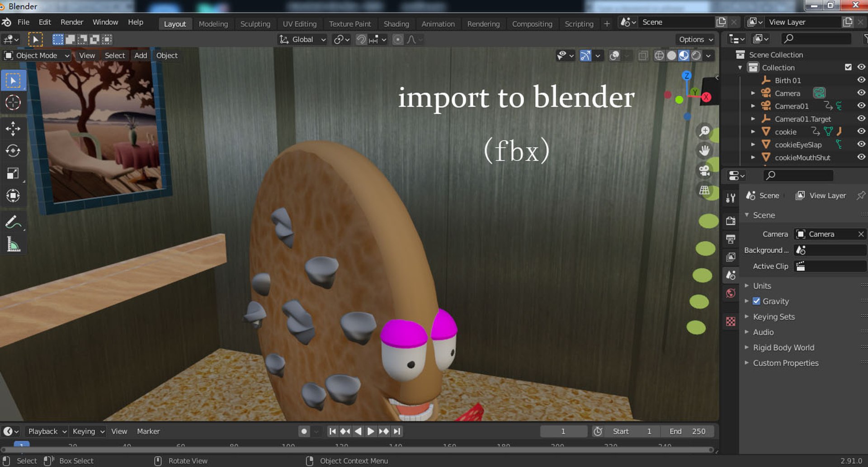Play the animation forward
Viewport: 868px width, 467px height.
click(x=371, y=431)
